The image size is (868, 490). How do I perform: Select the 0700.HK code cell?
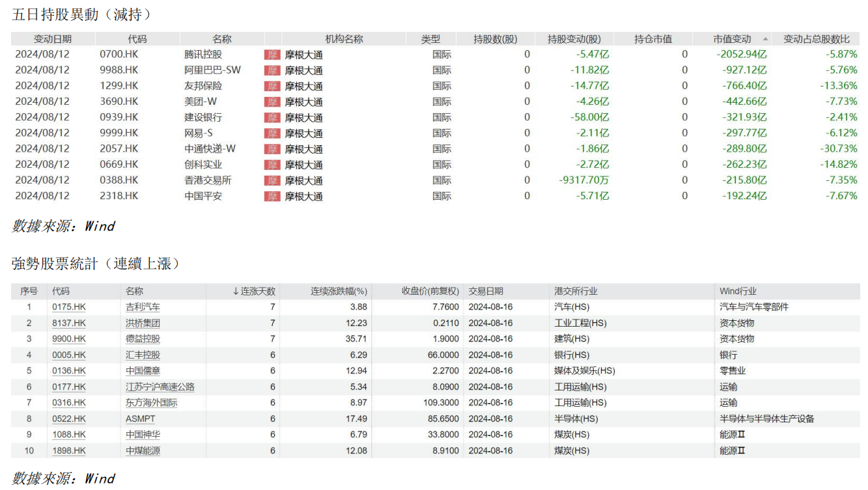coord(119,54)
